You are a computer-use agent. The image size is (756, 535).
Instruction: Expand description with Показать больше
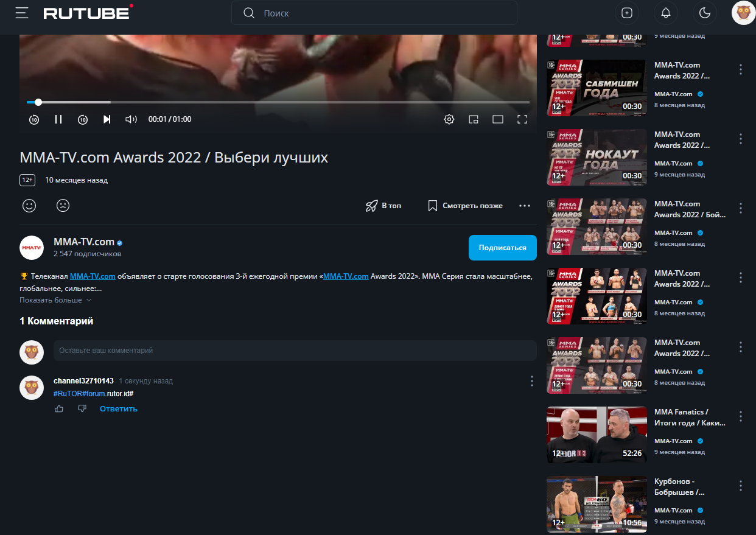[55, 300]
